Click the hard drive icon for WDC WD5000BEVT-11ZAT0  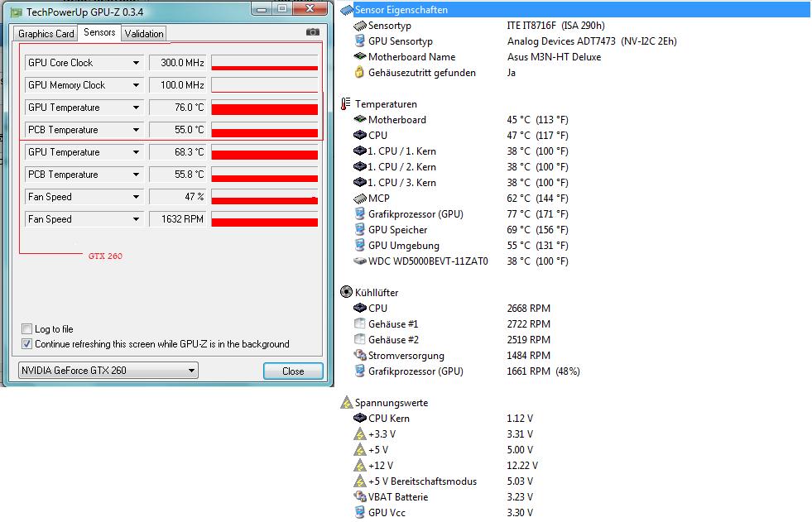click(360, 261)
